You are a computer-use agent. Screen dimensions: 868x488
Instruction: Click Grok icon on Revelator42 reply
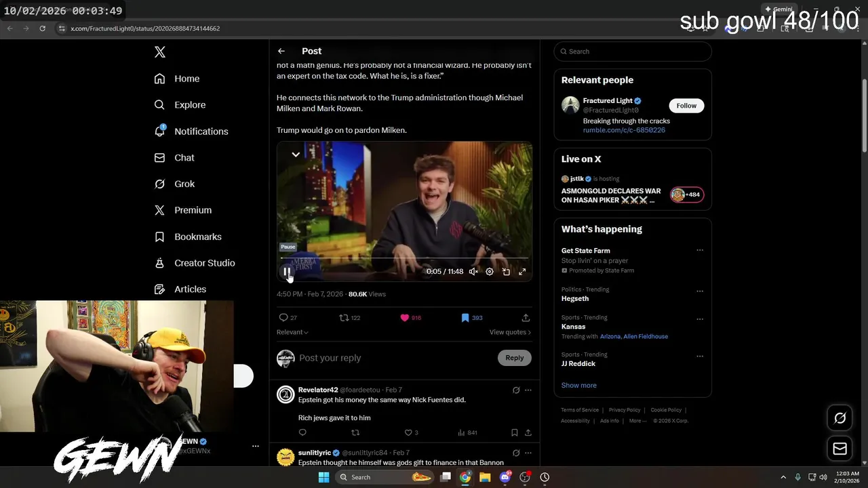click(516, 390)
